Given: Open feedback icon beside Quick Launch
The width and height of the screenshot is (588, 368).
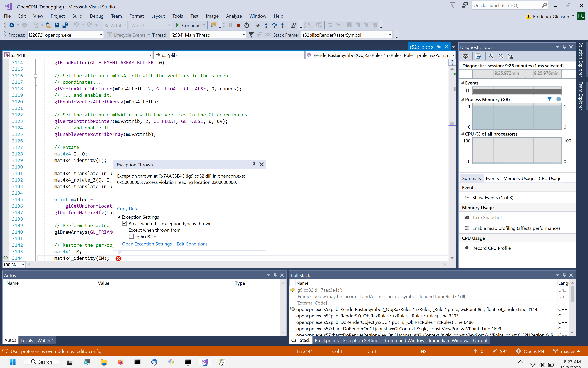Looking at the screenshot, I should 465,5.
